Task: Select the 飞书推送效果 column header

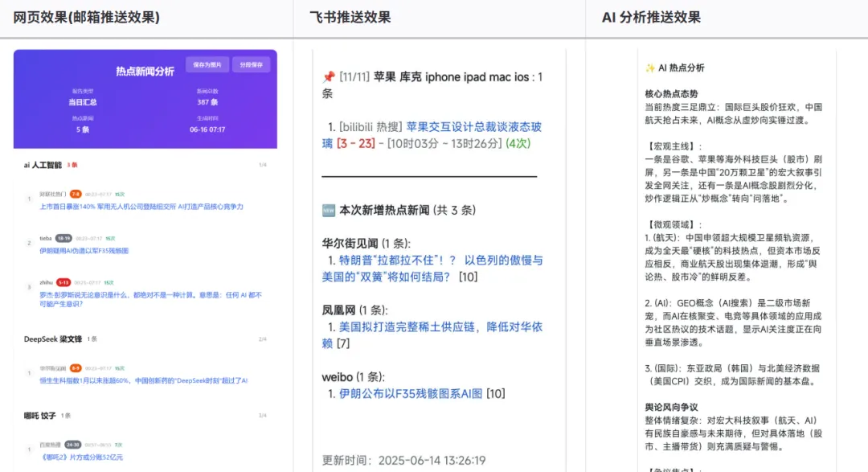Action: coord(350,17)
